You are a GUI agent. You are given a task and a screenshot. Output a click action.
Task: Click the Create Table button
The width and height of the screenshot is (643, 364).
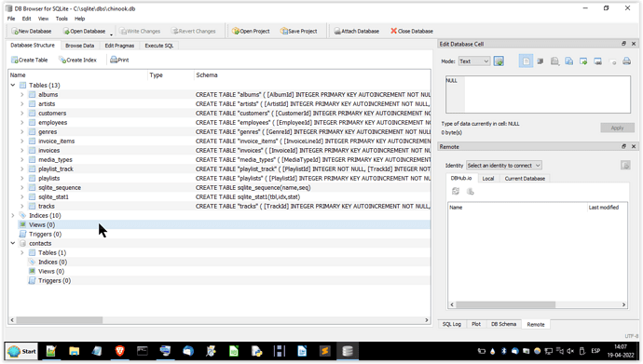point(29,60)
